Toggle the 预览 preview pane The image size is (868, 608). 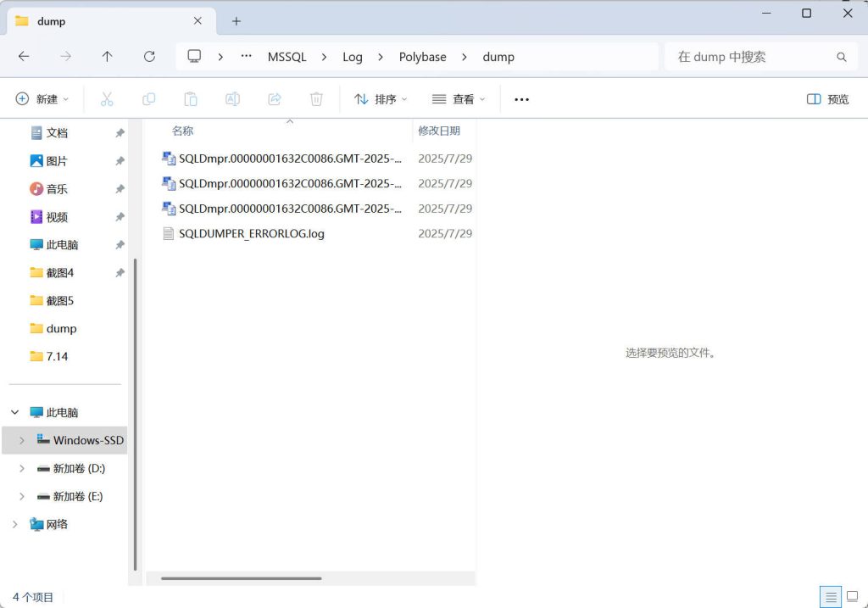tap(827, 99)
